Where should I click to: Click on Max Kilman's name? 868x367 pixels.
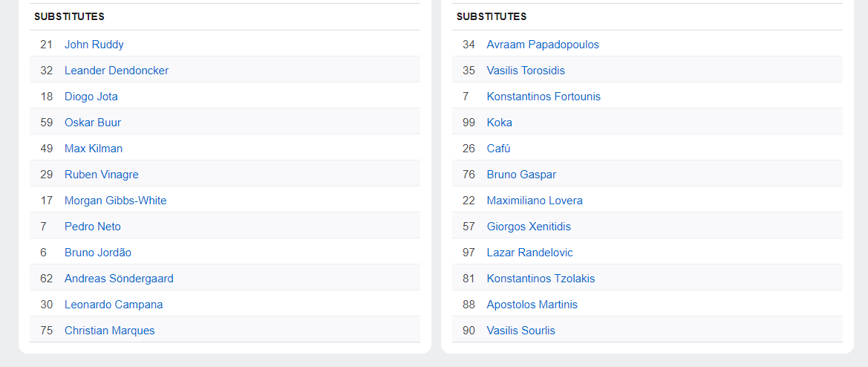[x=94, y=149]
